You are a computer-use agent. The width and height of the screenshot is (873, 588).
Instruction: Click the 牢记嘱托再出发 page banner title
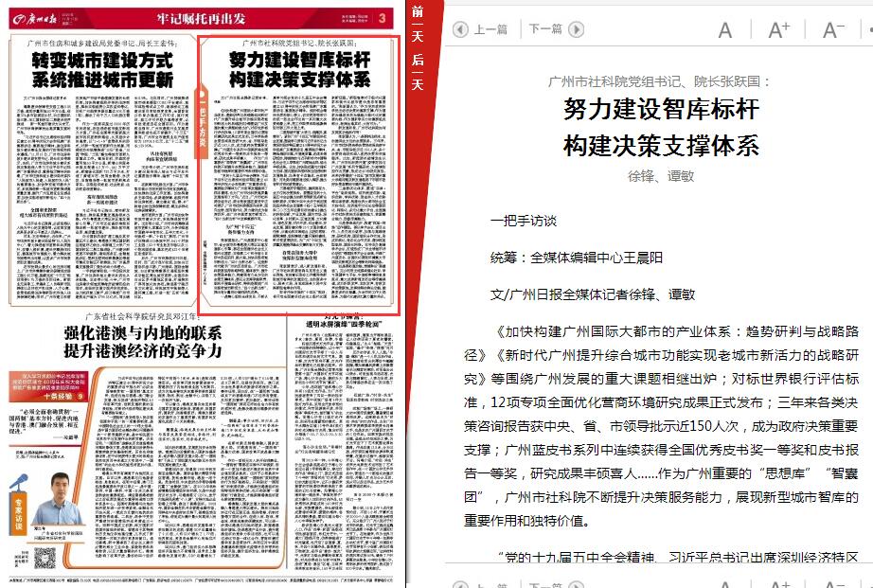201,18
